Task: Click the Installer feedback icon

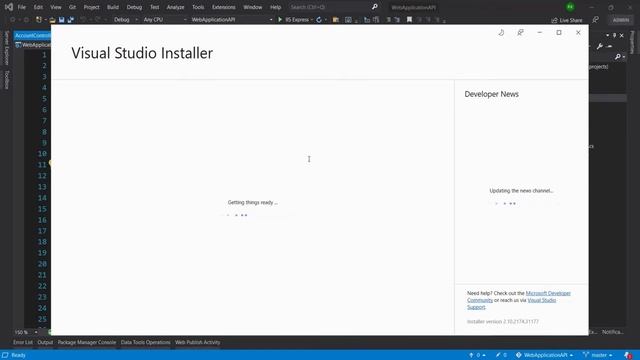Action: point(520,33)
